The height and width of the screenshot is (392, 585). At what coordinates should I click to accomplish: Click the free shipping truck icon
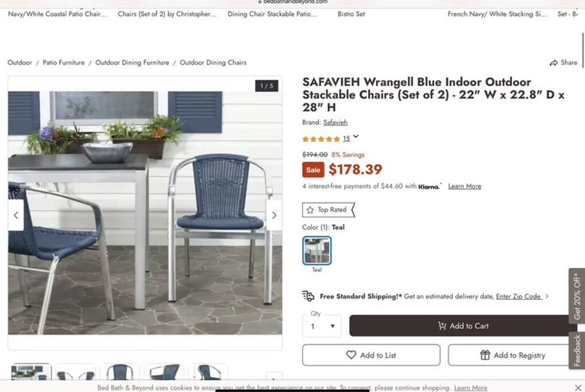[308, 296]
